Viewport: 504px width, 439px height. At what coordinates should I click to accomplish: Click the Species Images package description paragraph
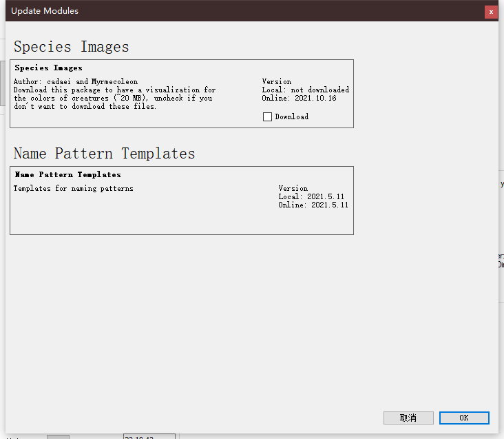(114, 98)
